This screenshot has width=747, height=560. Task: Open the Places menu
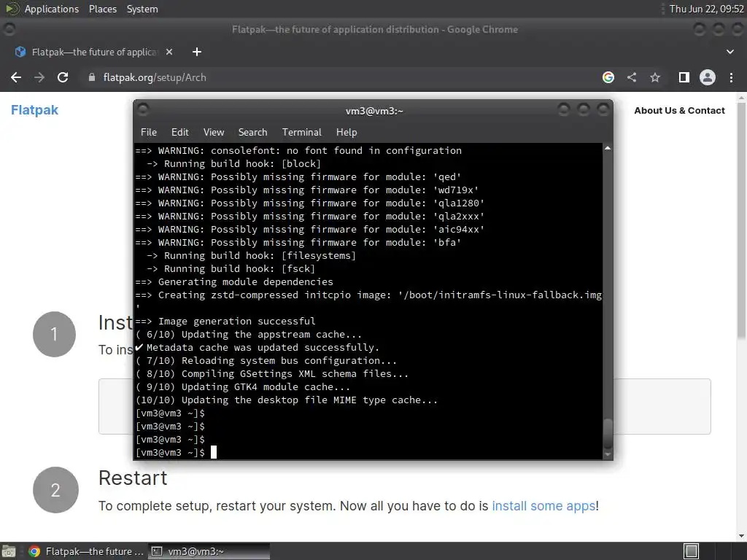click(x=103, y=9)
